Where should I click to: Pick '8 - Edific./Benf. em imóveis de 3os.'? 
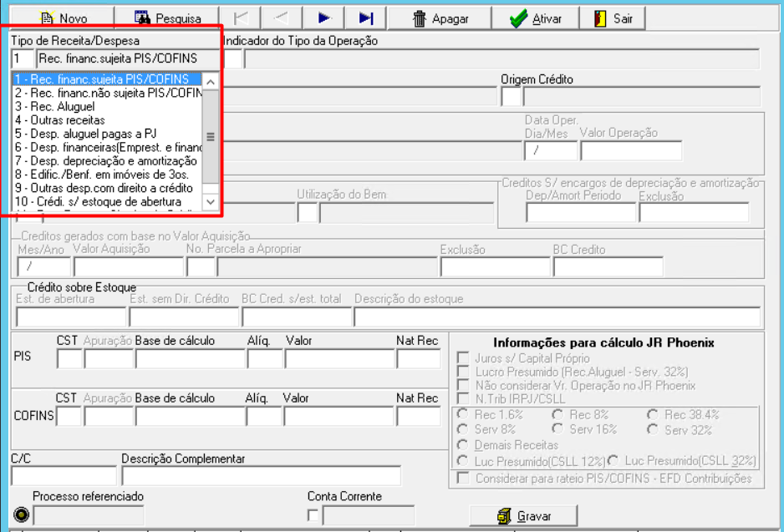(x=108, y=175)
